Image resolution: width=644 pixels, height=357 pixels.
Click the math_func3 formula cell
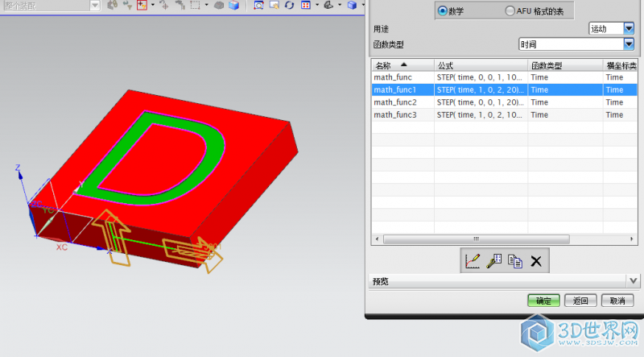pyautogui.click(x=481, y=114)
